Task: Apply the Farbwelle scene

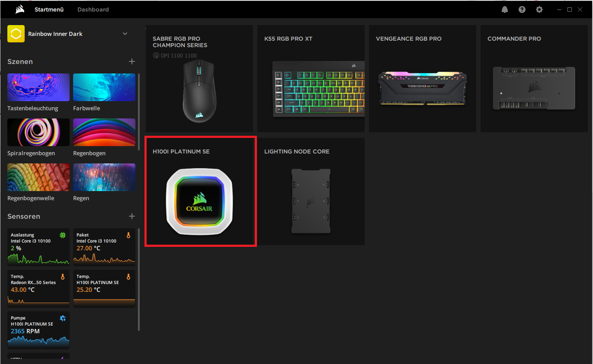Action: [104, 87]
